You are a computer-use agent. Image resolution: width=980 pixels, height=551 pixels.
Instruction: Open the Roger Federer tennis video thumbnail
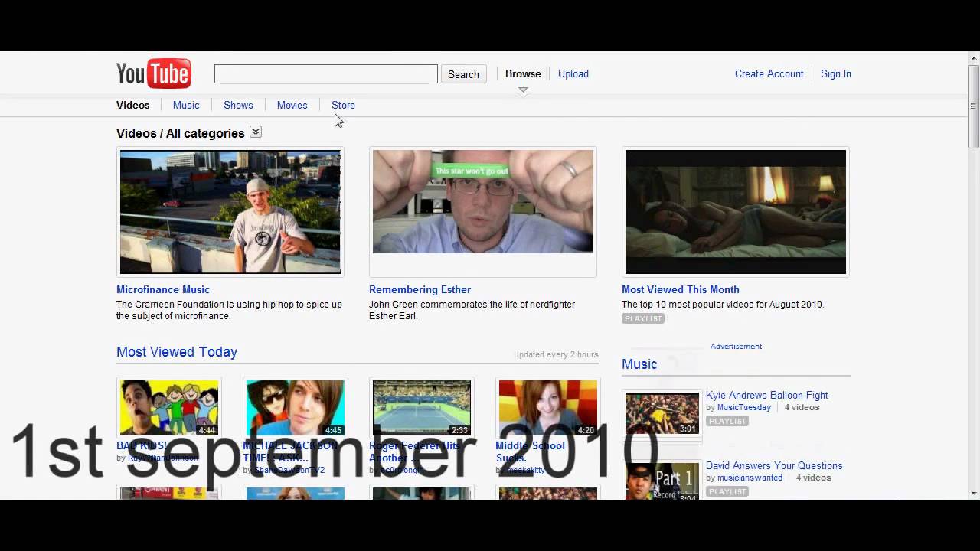(x=422, y=408)
